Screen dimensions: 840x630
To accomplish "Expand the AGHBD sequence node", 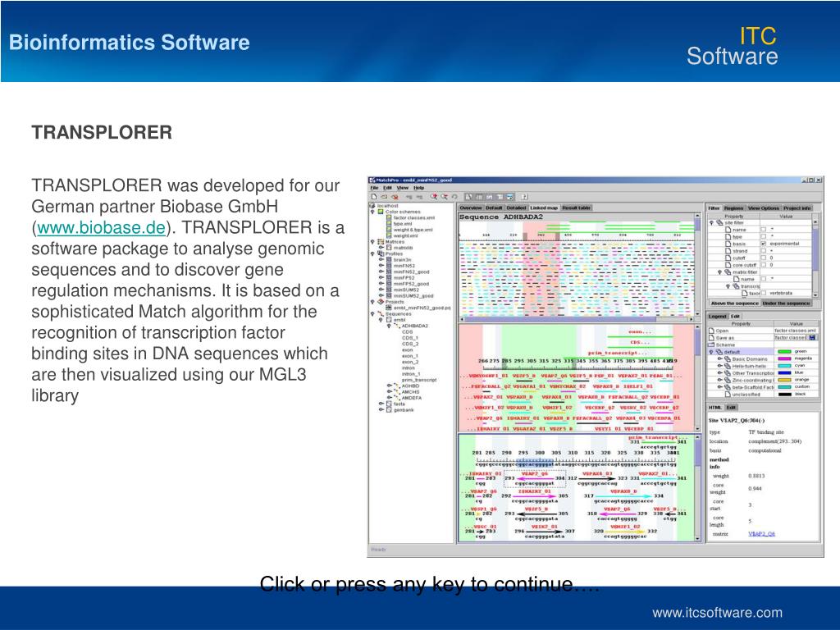I will pos(390,386).
